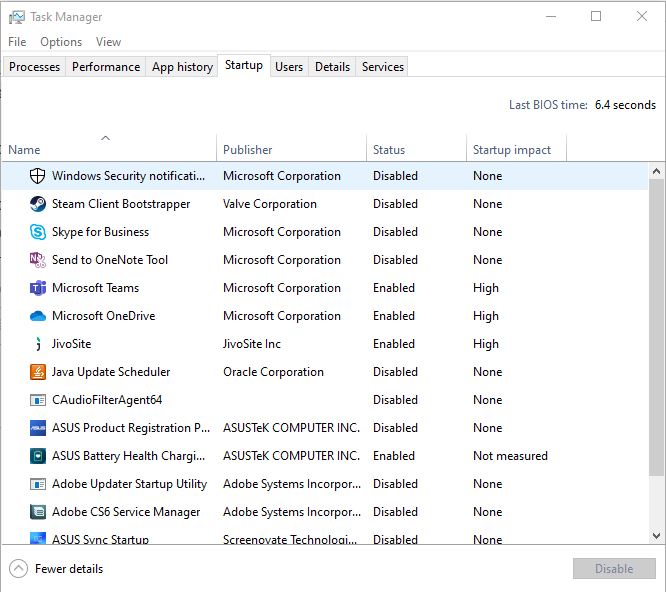Click the JivoSite Inc publisher cell
The image size is (666, 592).
[x=252, y=344]
